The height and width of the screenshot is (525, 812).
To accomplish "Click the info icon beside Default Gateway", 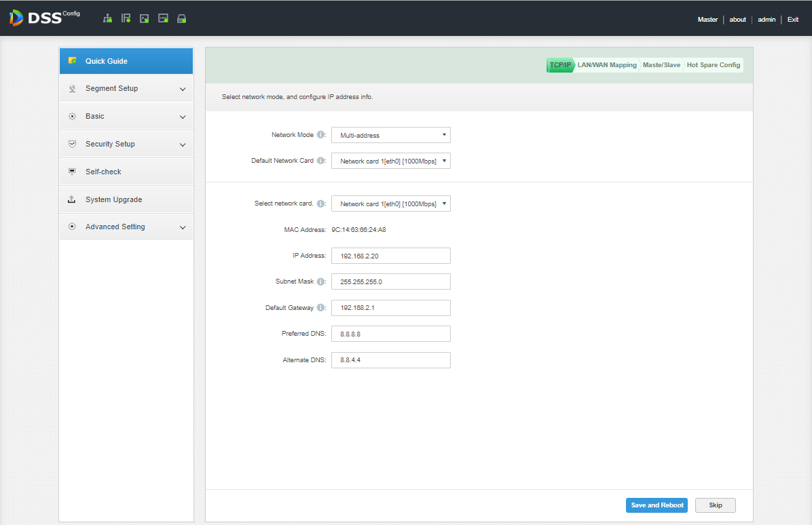I will tap(320, 308).
